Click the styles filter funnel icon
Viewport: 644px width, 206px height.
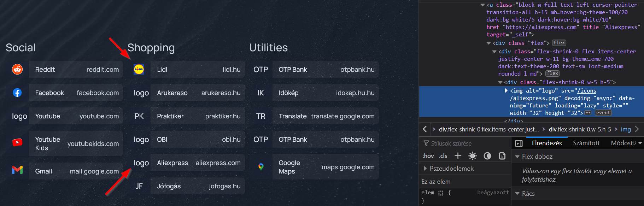pos(426,143)
